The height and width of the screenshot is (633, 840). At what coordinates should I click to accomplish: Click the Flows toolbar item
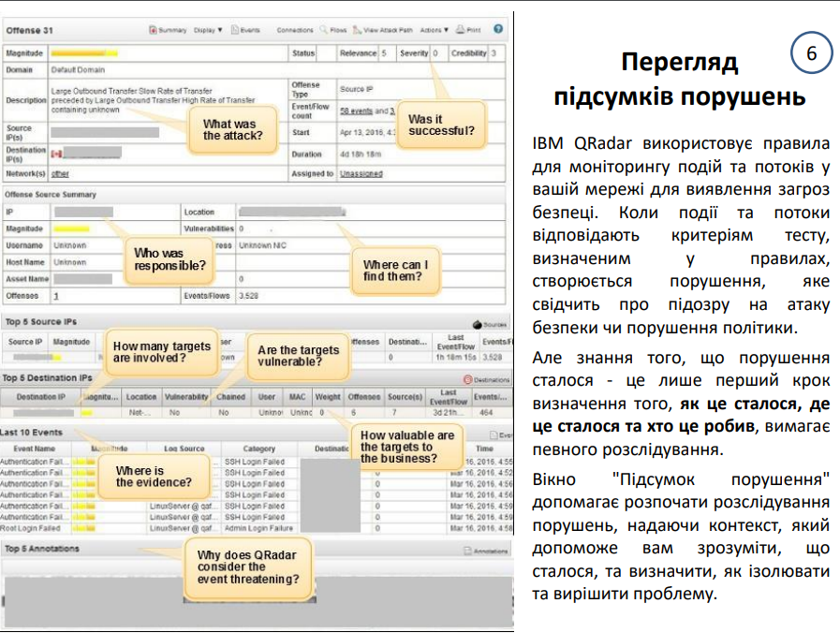tap(333, 30)
